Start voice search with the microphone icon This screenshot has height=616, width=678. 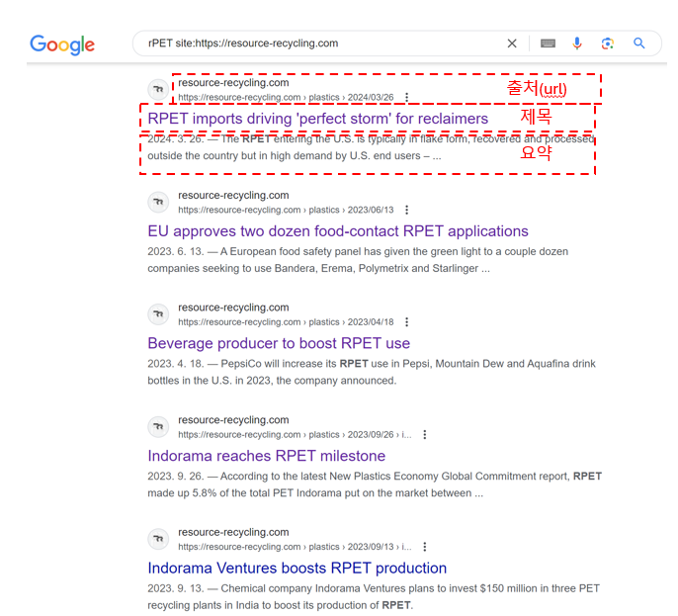point(577,44)
